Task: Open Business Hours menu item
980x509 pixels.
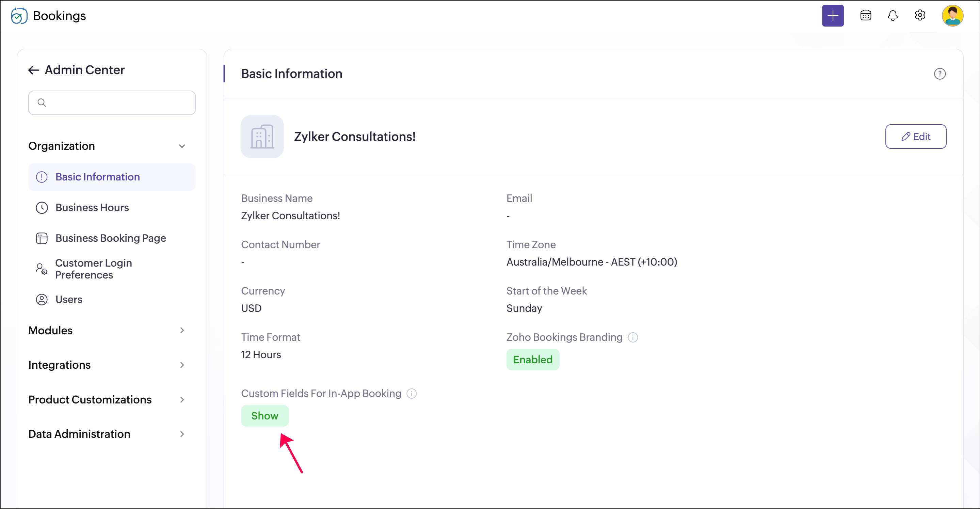Action: 92,207
